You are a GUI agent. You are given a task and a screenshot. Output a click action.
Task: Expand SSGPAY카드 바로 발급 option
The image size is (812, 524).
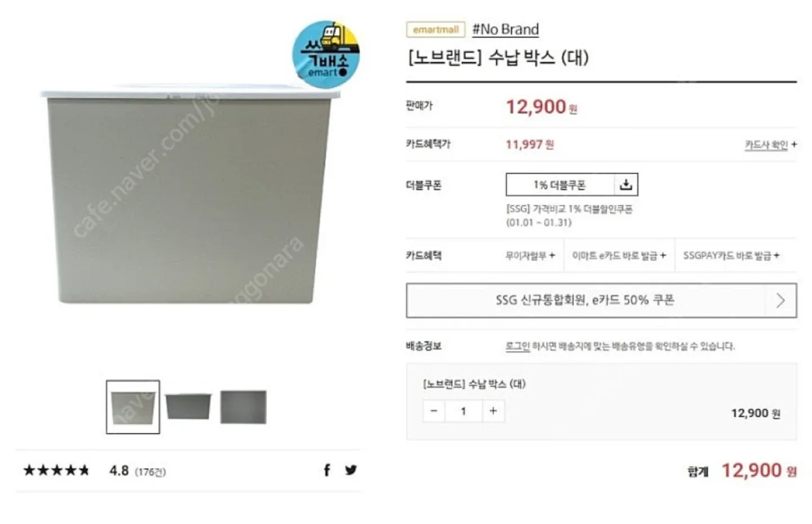731,256
